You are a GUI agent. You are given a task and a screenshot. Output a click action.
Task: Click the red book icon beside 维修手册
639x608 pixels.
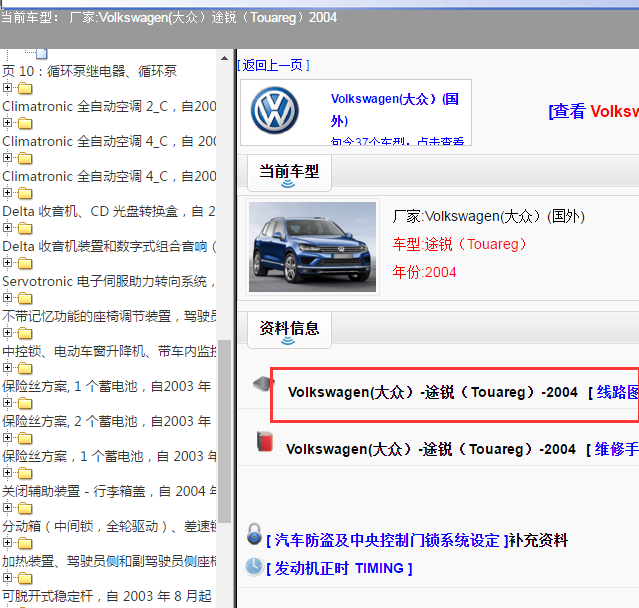[x=265, y=442]
